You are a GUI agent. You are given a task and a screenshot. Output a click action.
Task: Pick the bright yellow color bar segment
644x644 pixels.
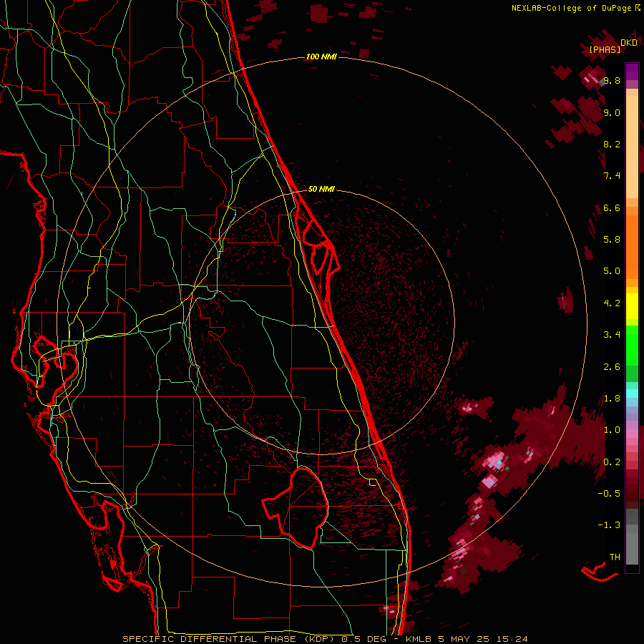coord(632,306)
